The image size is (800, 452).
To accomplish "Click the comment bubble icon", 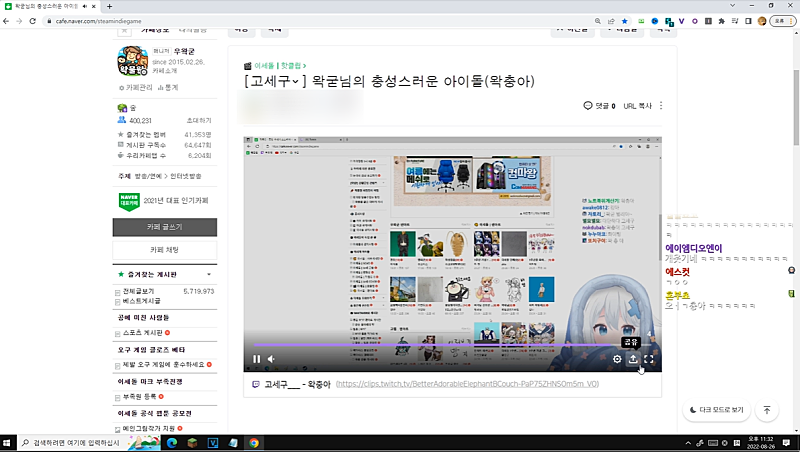I will pos(587,105).
